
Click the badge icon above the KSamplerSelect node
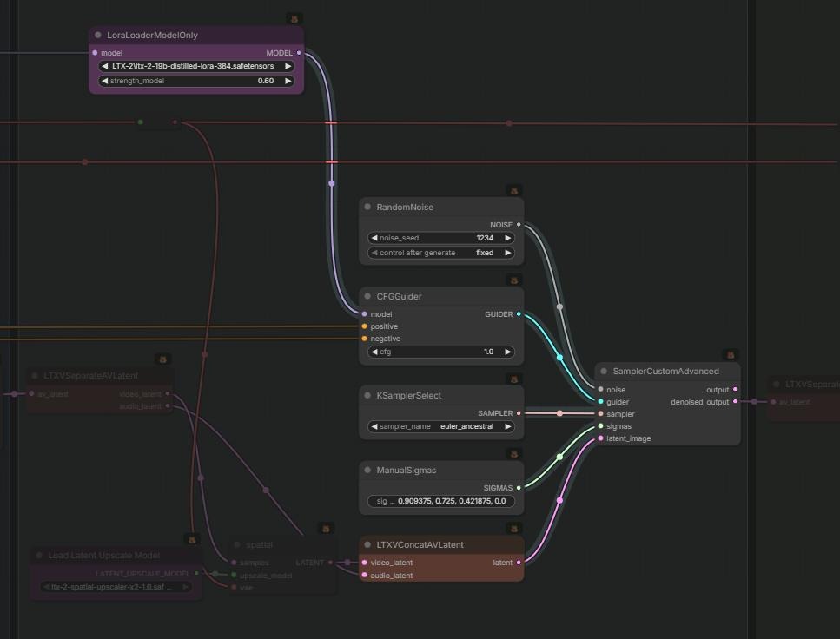pyautogui.click(x=513, y=379)
